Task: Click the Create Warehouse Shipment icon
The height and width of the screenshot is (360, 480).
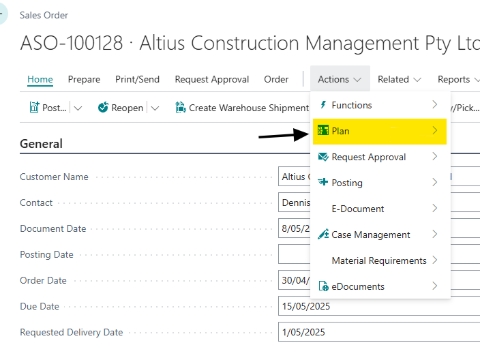Action: 180,107
